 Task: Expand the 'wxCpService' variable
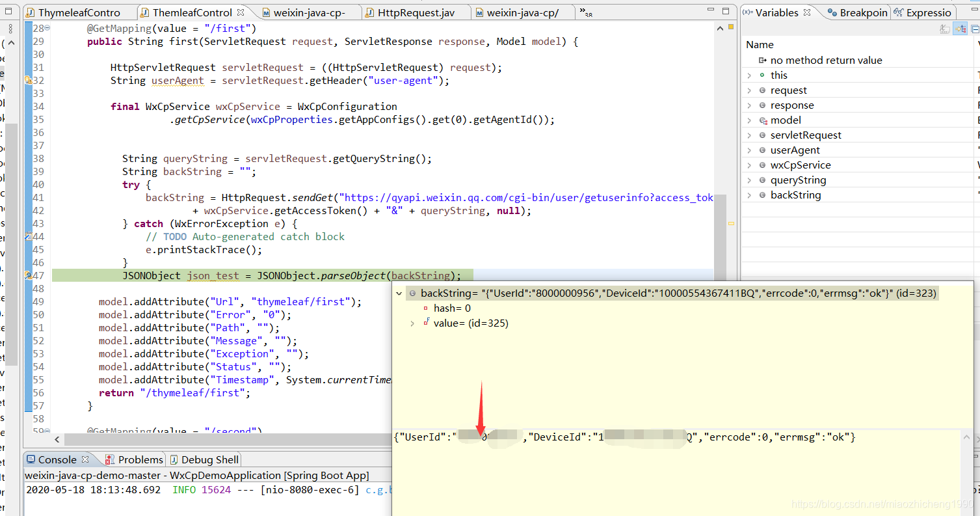pos(749,165)
